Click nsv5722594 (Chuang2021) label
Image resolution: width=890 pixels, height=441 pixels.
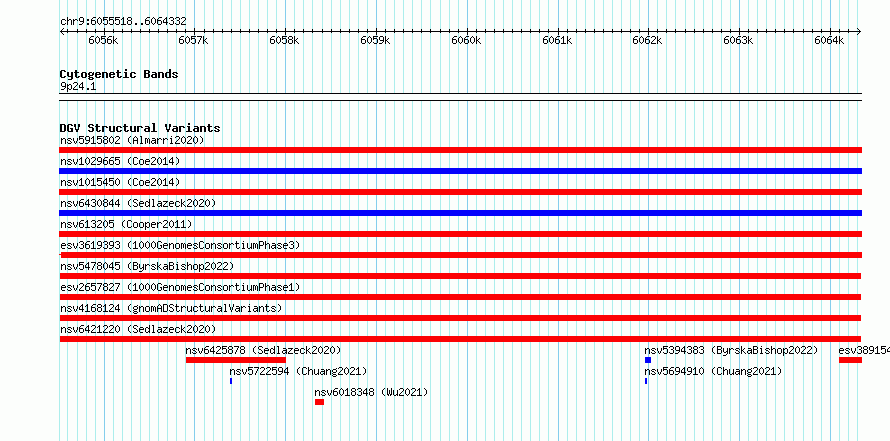click(x=298, y=371)
